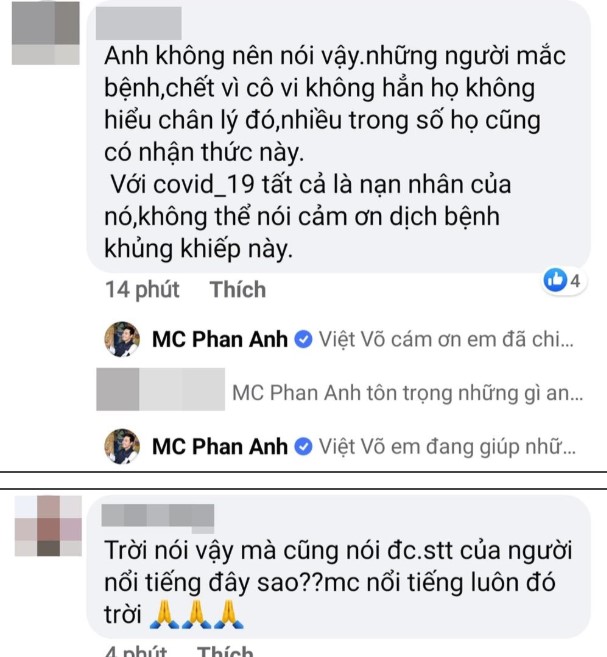Click blurred avatar of bottom commenter
The image size is (607, 657).
coord(48,526)
